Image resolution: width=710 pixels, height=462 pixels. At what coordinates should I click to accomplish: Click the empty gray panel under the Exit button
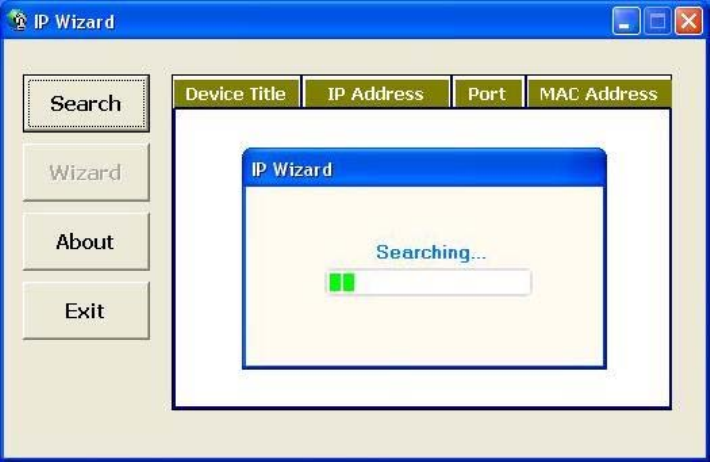pos(86,394)
